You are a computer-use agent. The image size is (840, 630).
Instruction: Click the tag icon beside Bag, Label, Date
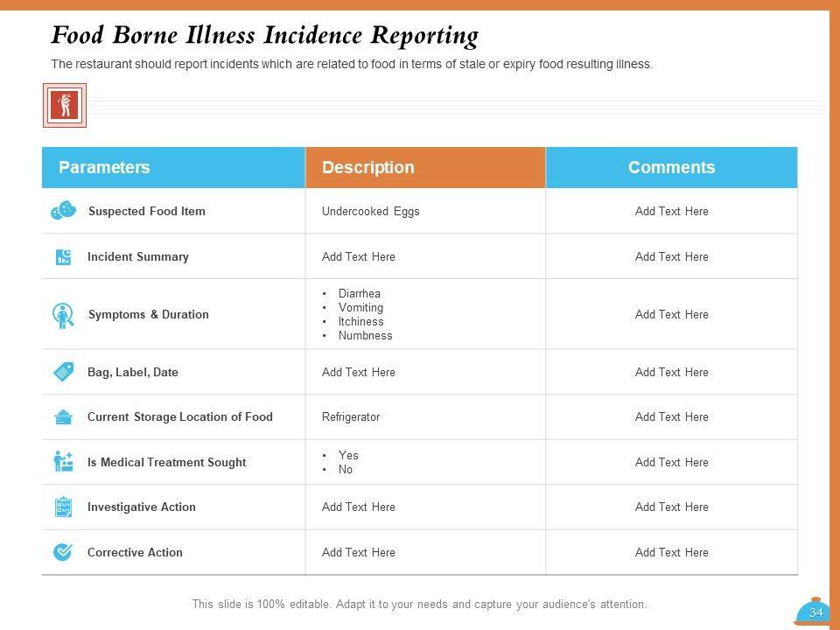pyautogui.click(x=63, y=371)
